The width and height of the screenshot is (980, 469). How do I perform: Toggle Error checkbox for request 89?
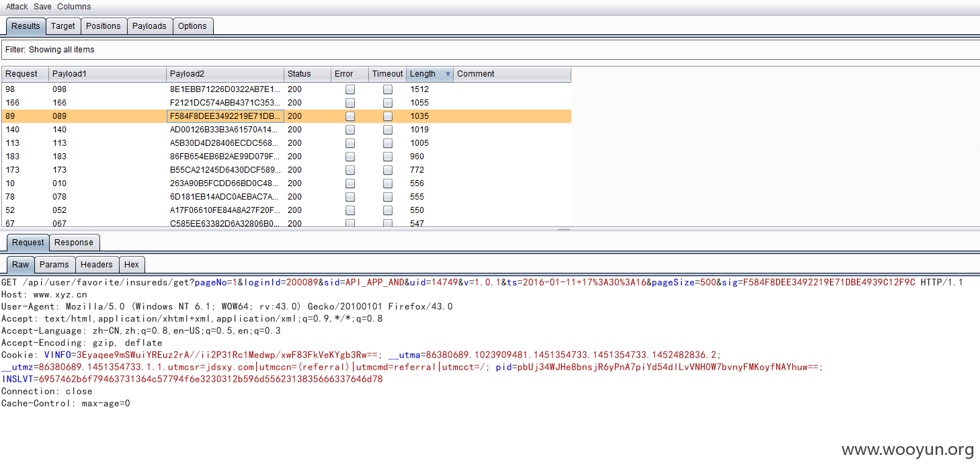(x=350, y=116)
